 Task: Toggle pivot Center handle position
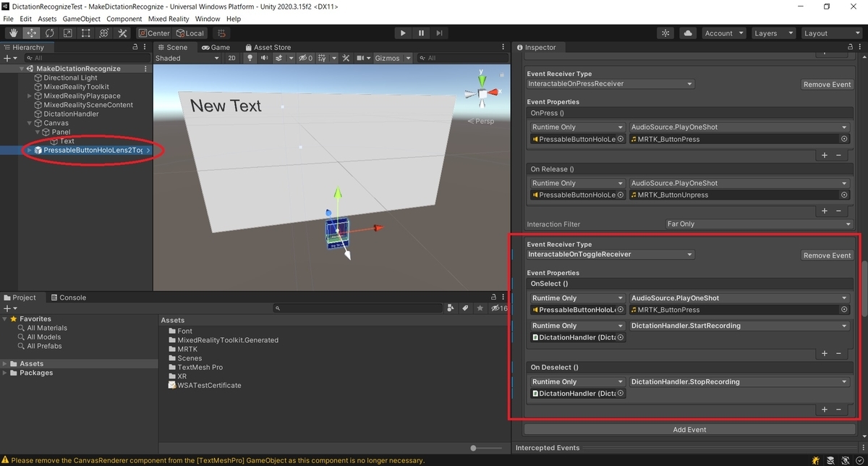tap(153, 33)
